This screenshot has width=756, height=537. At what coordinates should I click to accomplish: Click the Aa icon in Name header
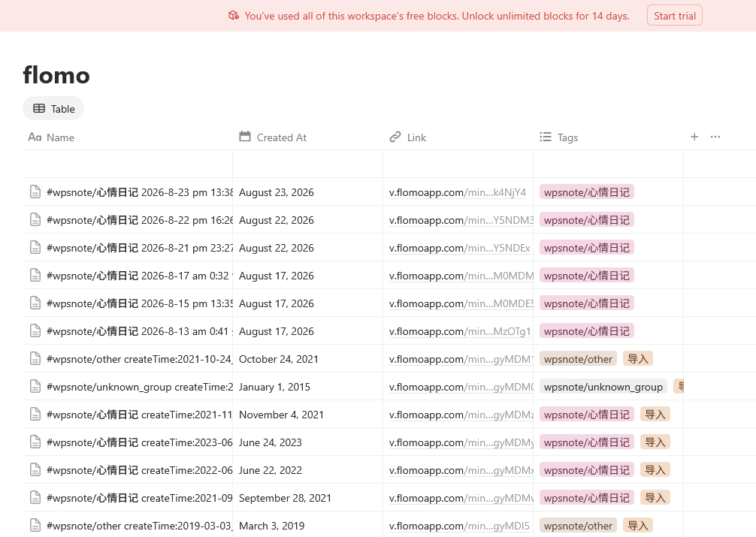[x=35, y=137]
